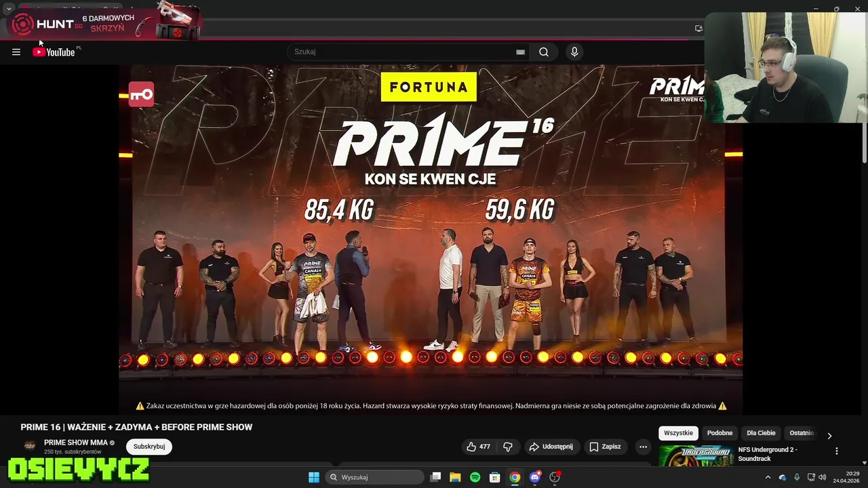Select the Podobne filter chip
The image size is (868, 488).
click(x=719, y=433)
